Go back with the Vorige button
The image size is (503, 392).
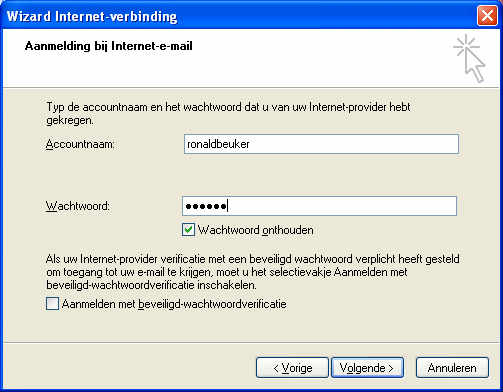292,368
